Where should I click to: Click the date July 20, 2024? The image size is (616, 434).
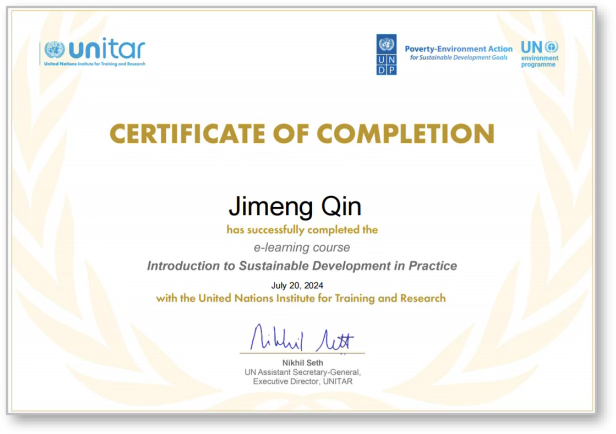301,285
